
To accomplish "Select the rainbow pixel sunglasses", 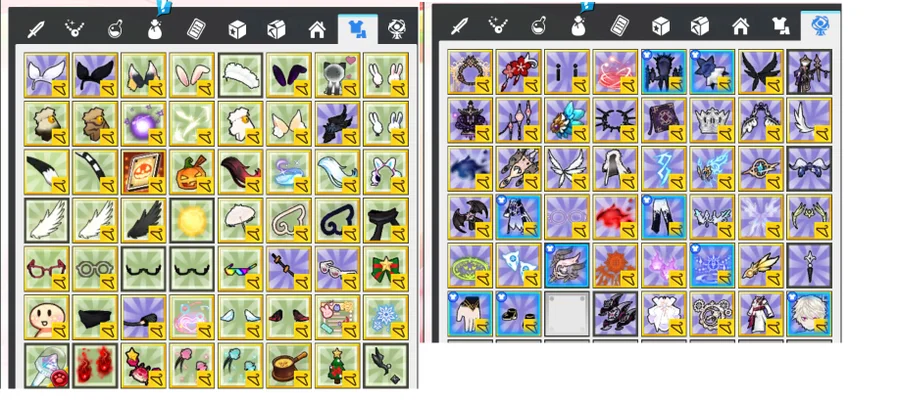I will point(240,268).
